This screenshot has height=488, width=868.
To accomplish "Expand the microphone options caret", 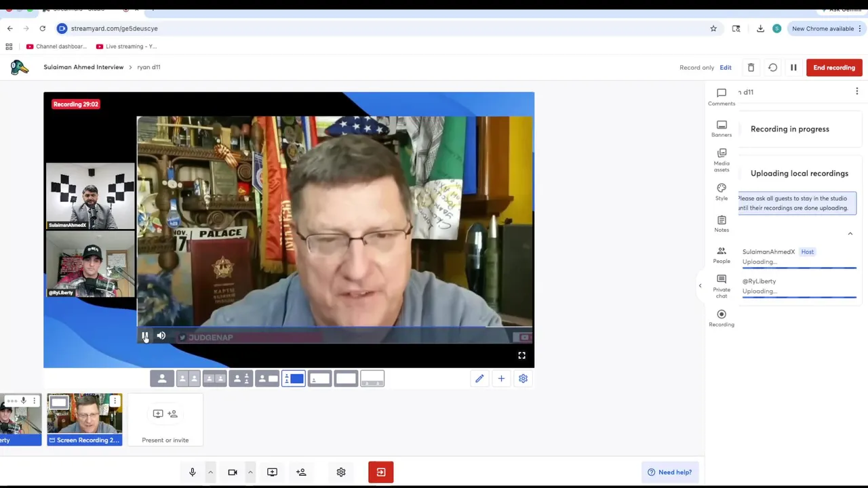I will pos(210,472).
